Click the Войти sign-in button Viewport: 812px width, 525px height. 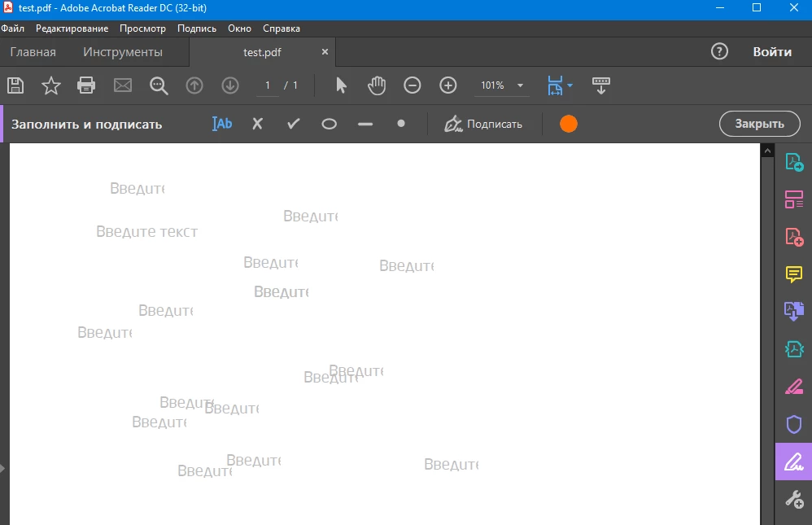click(772, 52)
